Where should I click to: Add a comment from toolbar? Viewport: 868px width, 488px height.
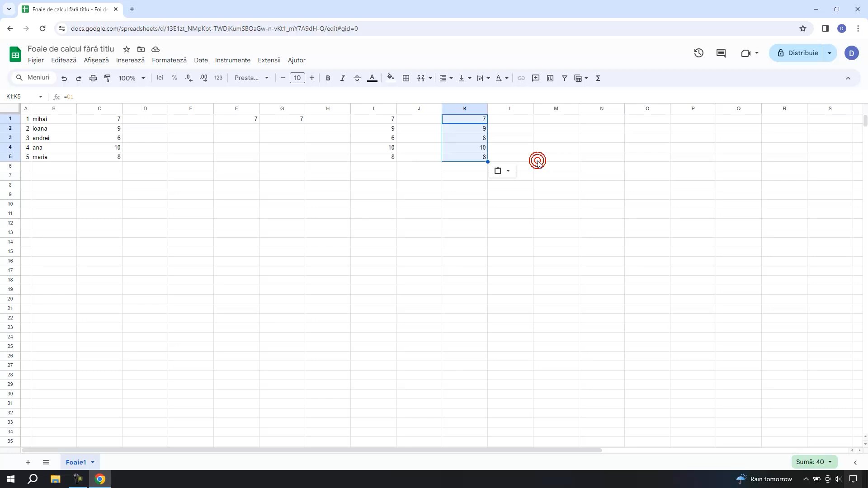click(x=536, y=78)
